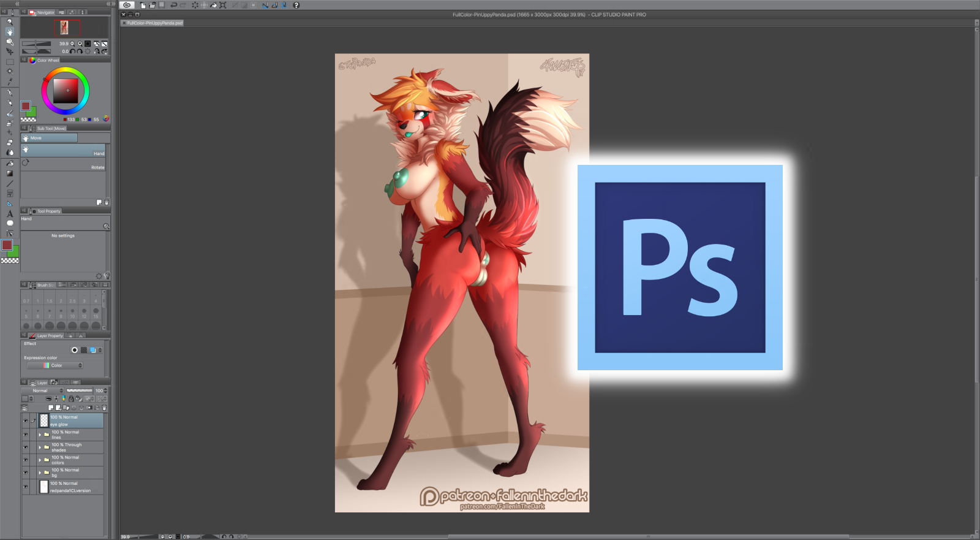
Task: Click the zoom out icon in Navigator
Action: 72,44
